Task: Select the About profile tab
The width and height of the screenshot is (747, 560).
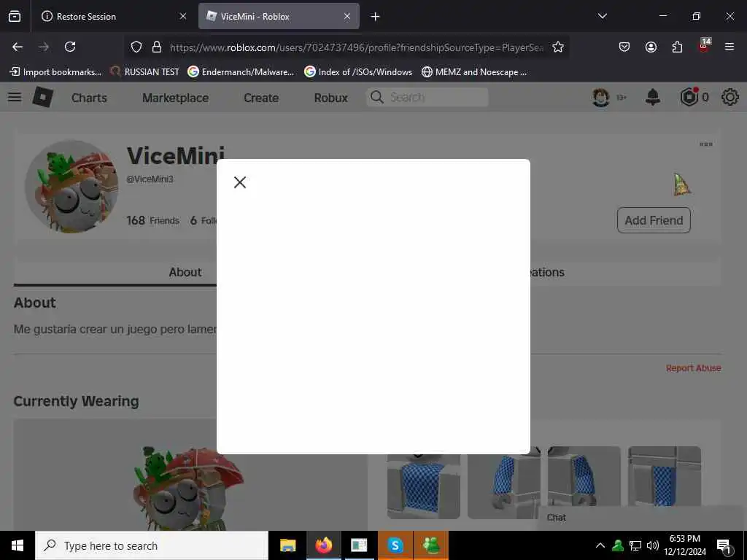Action: [185, 272]
